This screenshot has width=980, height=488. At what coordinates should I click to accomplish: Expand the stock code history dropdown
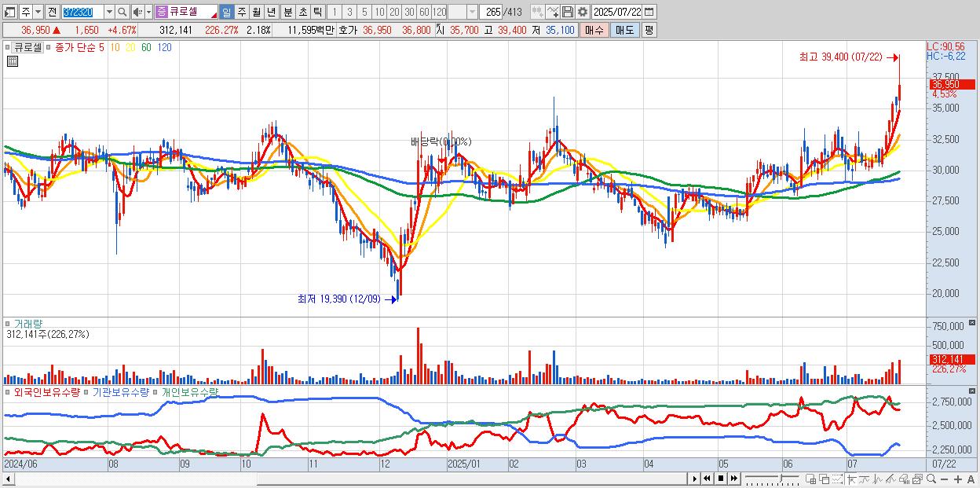(x=110, y=12)
